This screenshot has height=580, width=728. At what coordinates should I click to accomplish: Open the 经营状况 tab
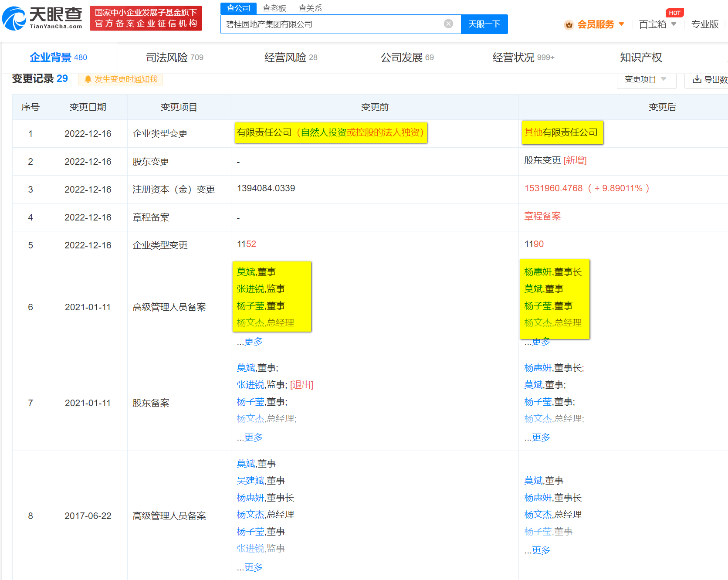pos(523,58)
